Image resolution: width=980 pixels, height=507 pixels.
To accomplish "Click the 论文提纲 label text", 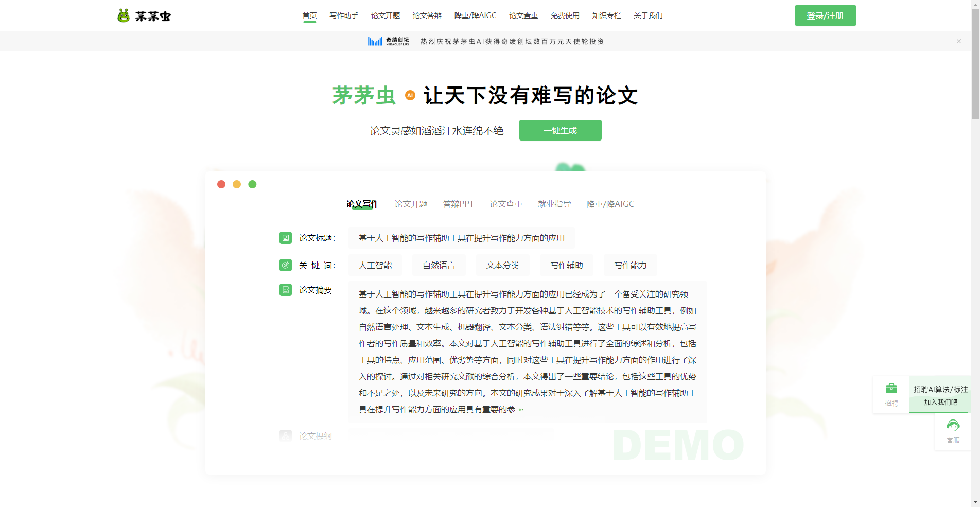I will [x=316, y=436].
